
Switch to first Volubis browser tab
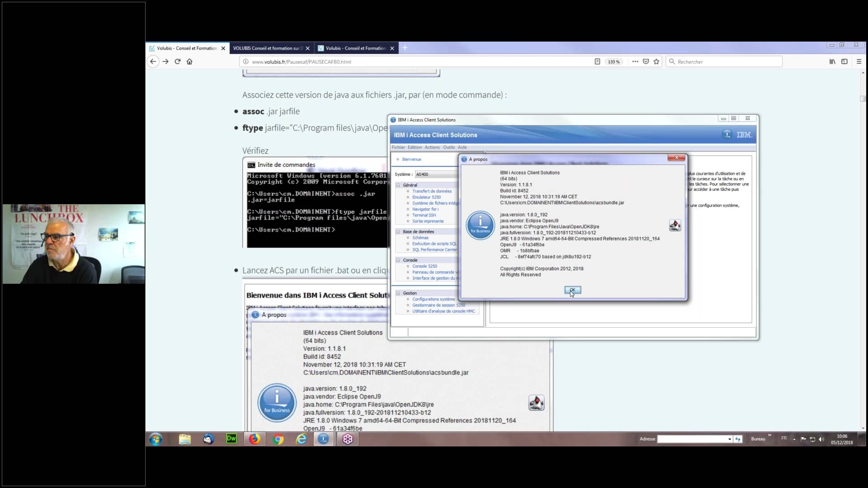click(x=187, y=48)
